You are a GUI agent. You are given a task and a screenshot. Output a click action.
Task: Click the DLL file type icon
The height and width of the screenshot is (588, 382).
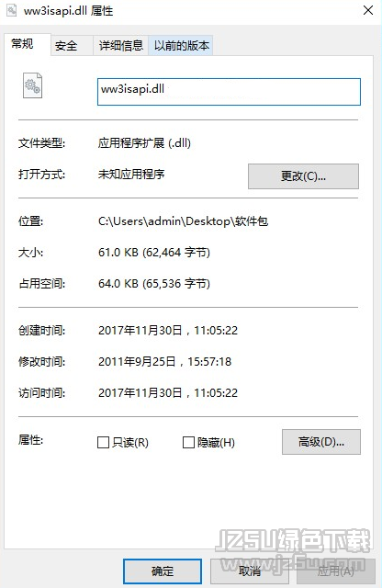33,85
